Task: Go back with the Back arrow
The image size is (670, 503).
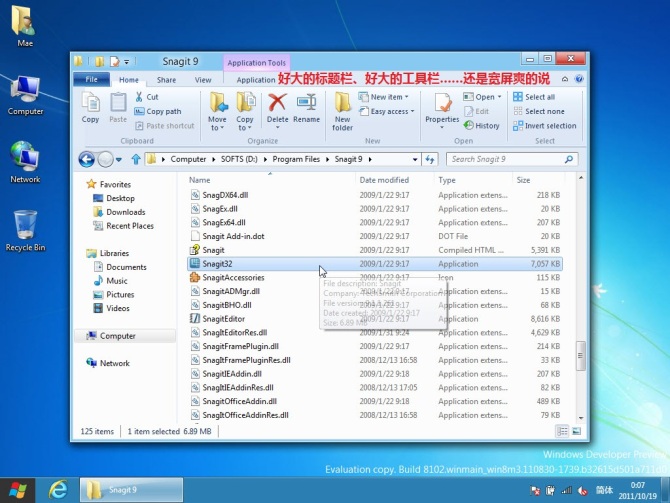Action: (86, 159)
